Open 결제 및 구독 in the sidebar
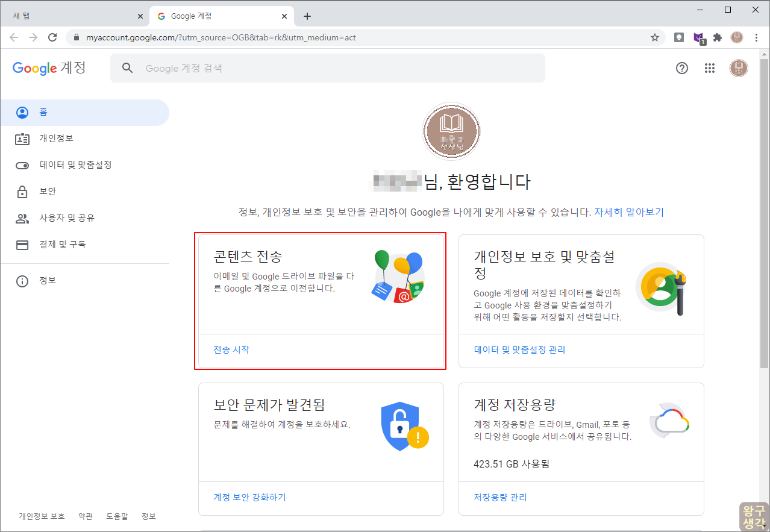The height and width of the screenshot is (532, 770). tap(84, 245)
